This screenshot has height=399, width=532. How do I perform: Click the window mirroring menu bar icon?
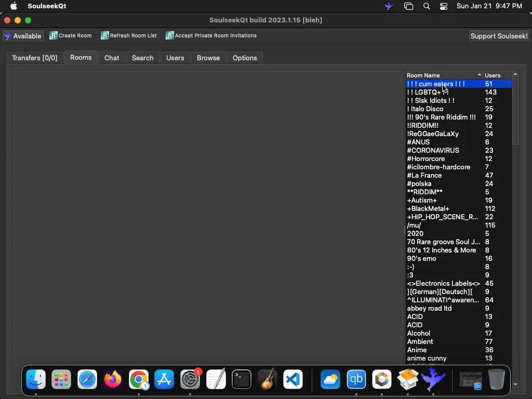coord(408,6)
